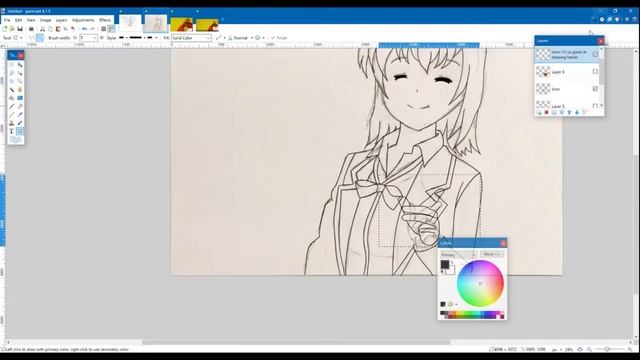Toggle visibility checkbox of Layer 5
This screenshot has width=640, height=360.
tap(595, 106)
